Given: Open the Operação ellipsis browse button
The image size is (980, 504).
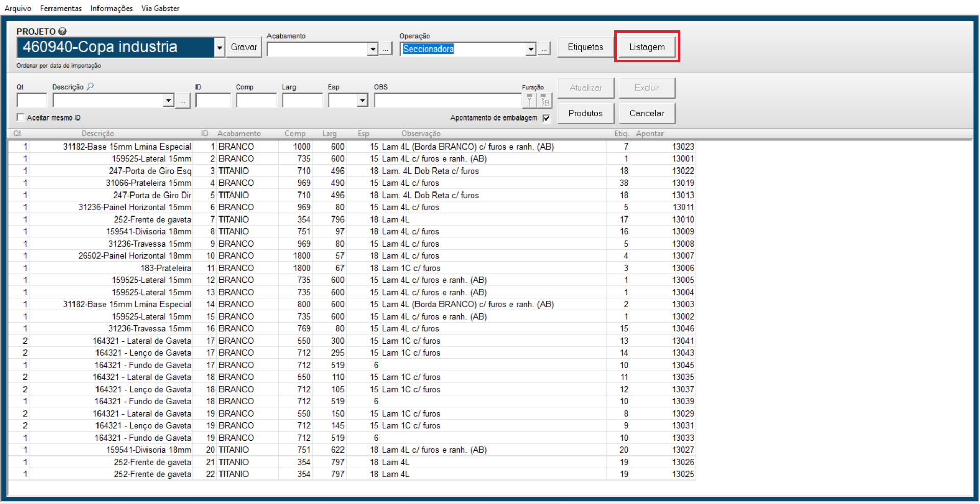Looking at the screenshot, I should pyautogui.click(x=544, y=49).
